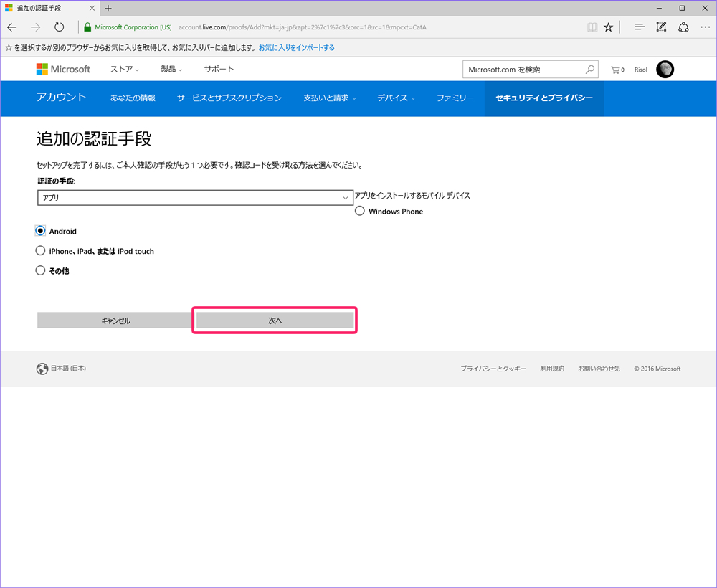Open the browser More ellipsis menu
Screen dimensions: 717x588
click(705, 27)
